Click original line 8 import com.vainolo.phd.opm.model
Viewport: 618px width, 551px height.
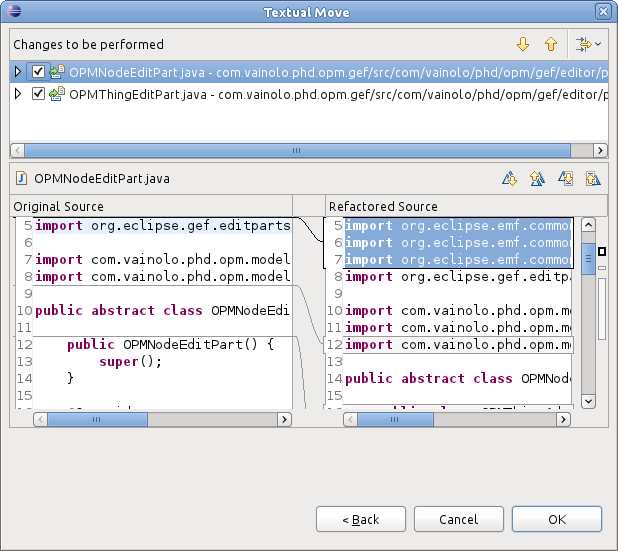pyautogui.click(x=163, y=277)
